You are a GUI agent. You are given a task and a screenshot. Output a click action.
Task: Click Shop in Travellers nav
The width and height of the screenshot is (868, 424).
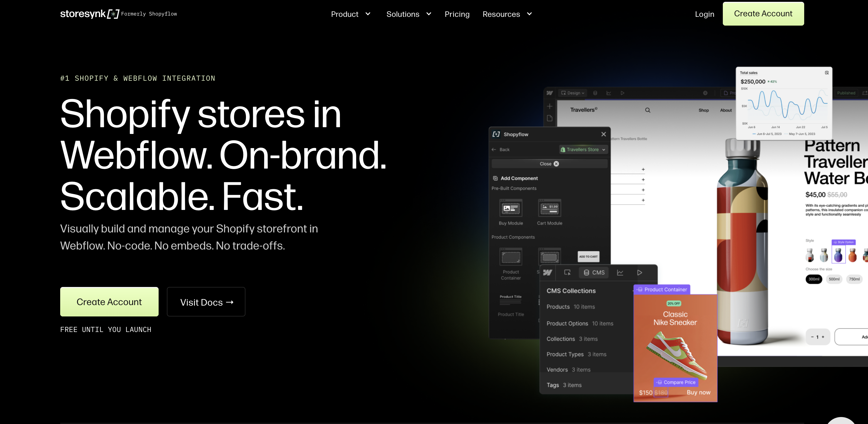point(703,110)
